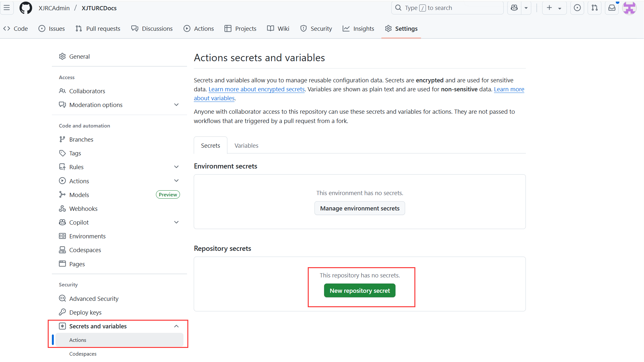
Task: Open the hamburger navigation menu
Action: point(7,8)
